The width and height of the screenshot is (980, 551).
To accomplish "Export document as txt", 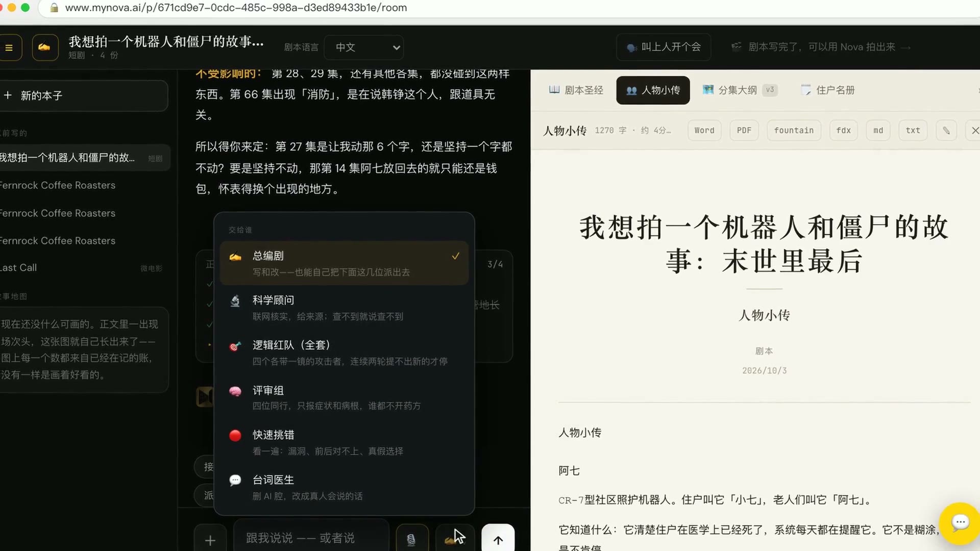I will tap(913, 131).
